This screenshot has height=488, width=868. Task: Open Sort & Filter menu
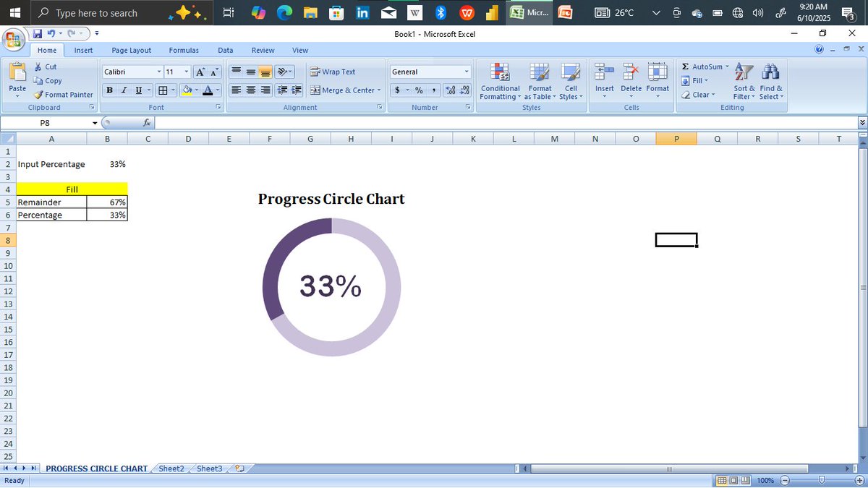click(x=744, y=81)
